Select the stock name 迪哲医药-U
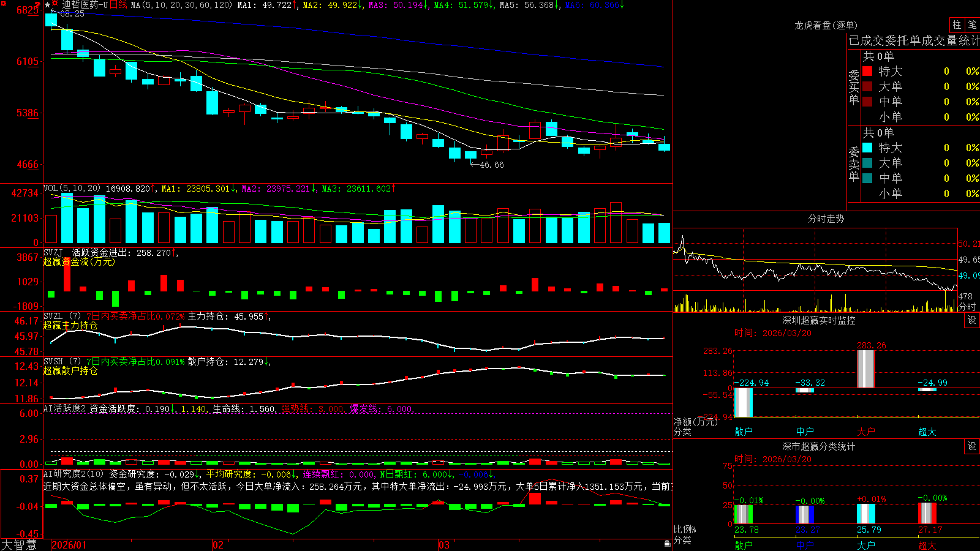The image size is (980, 551). click(85, 5)
